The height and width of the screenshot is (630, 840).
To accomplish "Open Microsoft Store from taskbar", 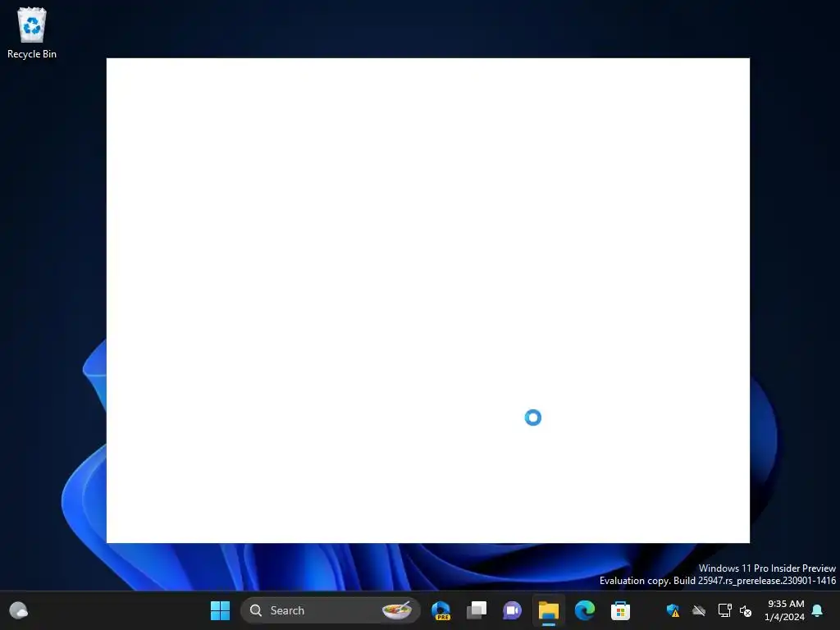I will pos(620,610).
